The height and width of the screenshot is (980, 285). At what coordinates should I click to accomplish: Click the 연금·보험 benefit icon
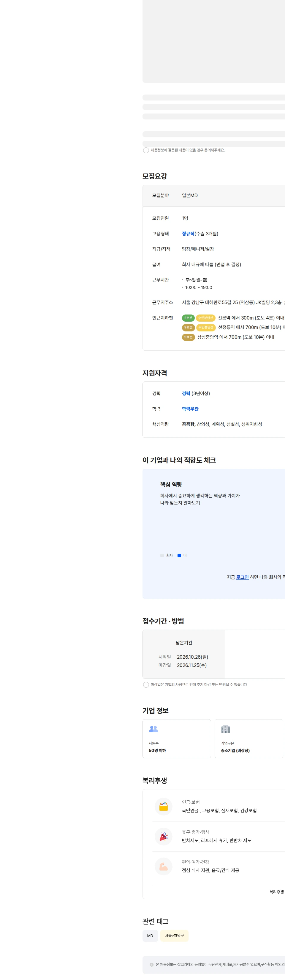tap(164, 807)
